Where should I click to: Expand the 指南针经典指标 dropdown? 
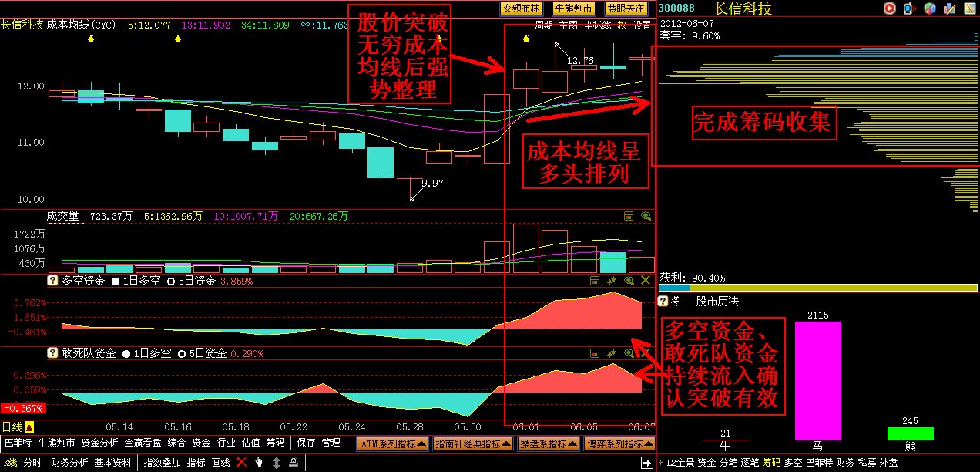click(x=472, y=443)
